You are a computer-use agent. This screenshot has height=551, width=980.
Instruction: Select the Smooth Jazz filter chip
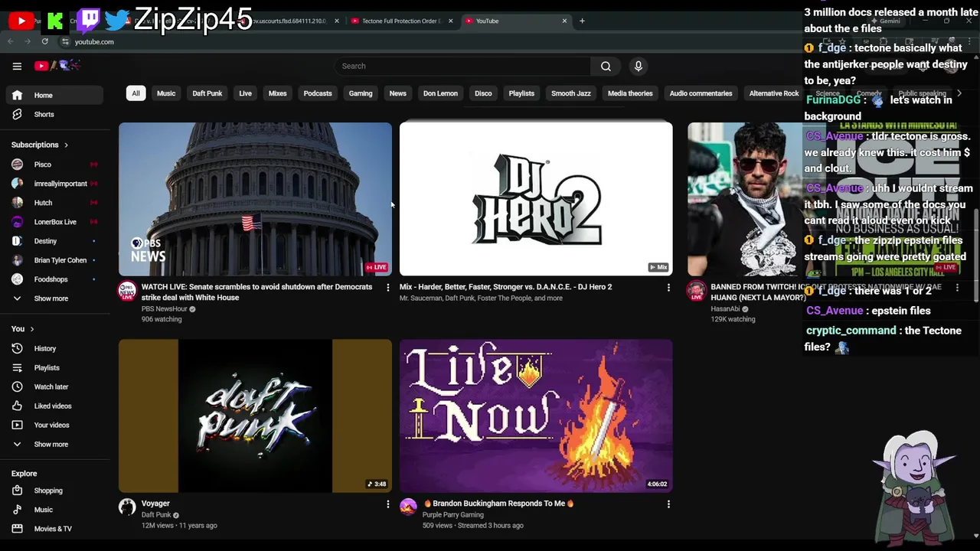point(571,93)
